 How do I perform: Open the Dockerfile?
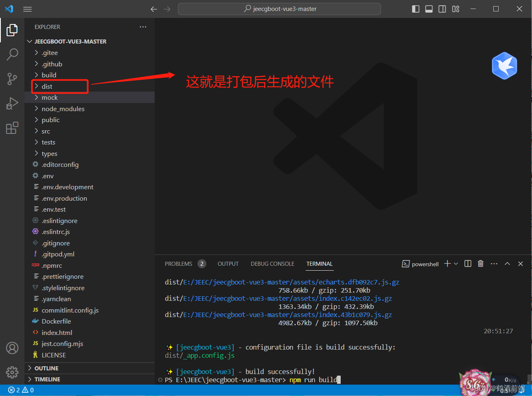point(90,321)
